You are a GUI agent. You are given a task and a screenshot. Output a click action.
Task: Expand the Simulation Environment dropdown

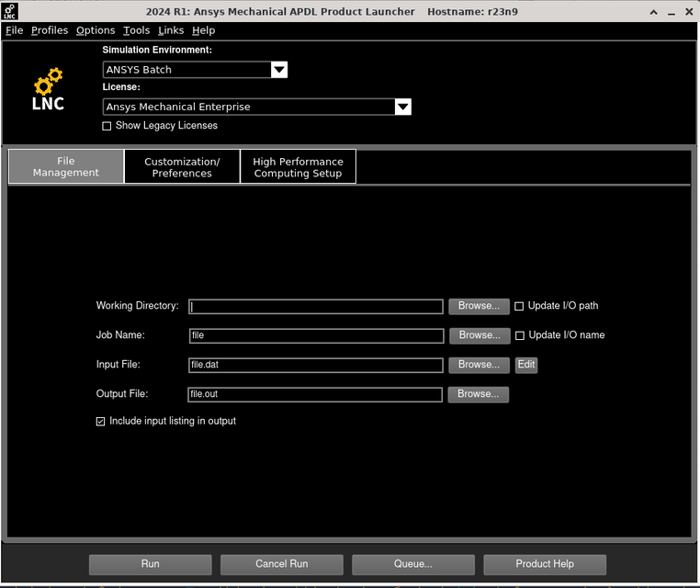pyautogui.click(x=279, y=70)
